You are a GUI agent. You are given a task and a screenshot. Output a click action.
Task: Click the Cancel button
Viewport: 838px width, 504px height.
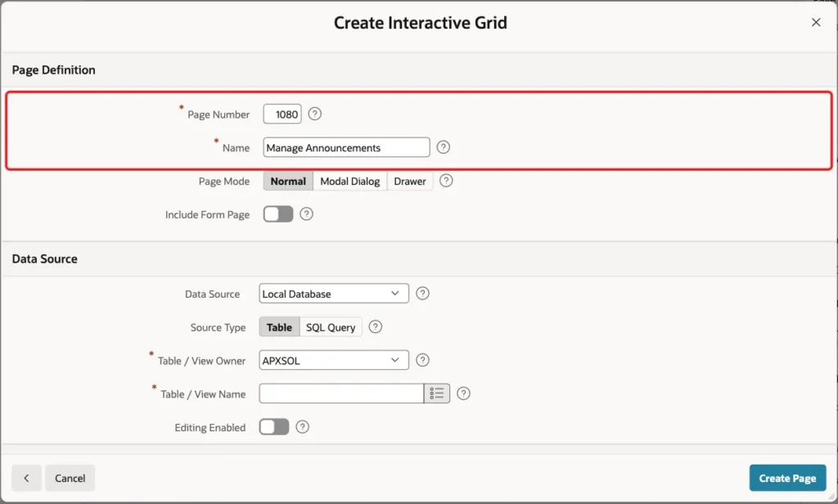(70, 478)
